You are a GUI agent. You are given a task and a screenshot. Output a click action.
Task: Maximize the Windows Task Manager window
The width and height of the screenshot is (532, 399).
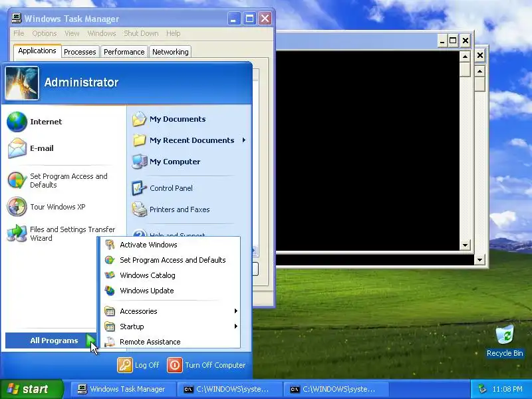tap(249, 19)
